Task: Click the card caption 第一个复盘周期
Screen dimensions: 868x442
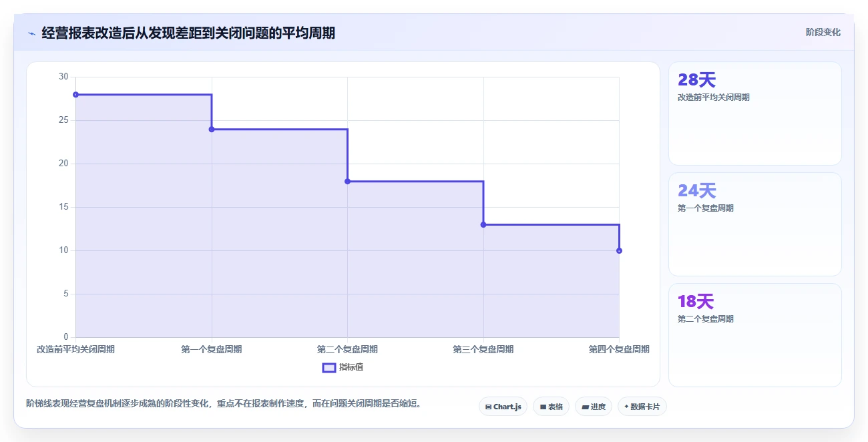Action: pos(706,208)
